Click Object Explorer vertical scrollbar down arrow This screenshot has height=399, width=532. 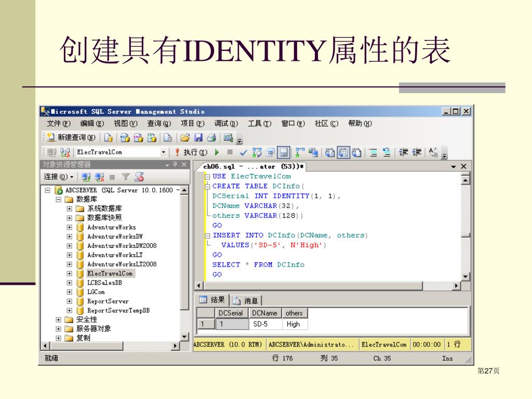tap(184, 337)
